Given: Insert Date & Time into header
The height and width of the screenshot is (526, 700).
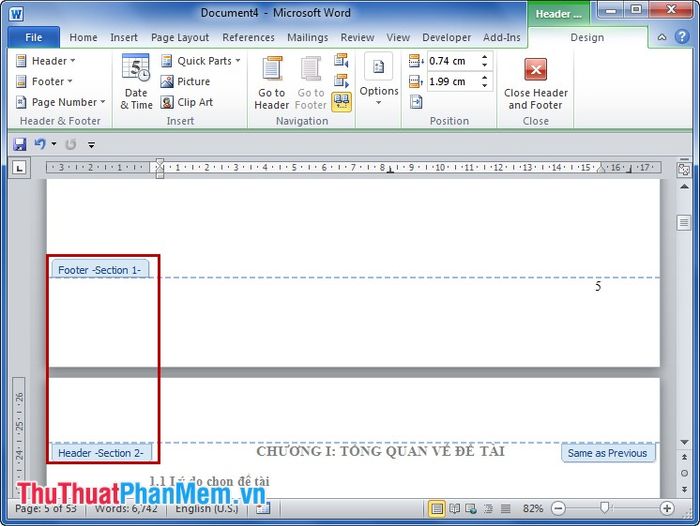Looking at the screenshot, I should coord(136,81).
